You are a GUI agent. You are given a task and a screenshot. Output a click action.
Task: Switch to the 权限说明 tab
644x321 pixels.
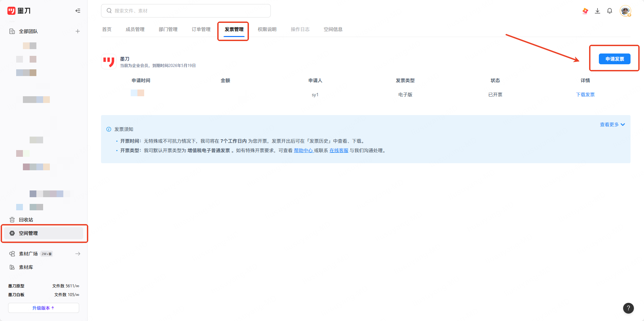[267, 29]
